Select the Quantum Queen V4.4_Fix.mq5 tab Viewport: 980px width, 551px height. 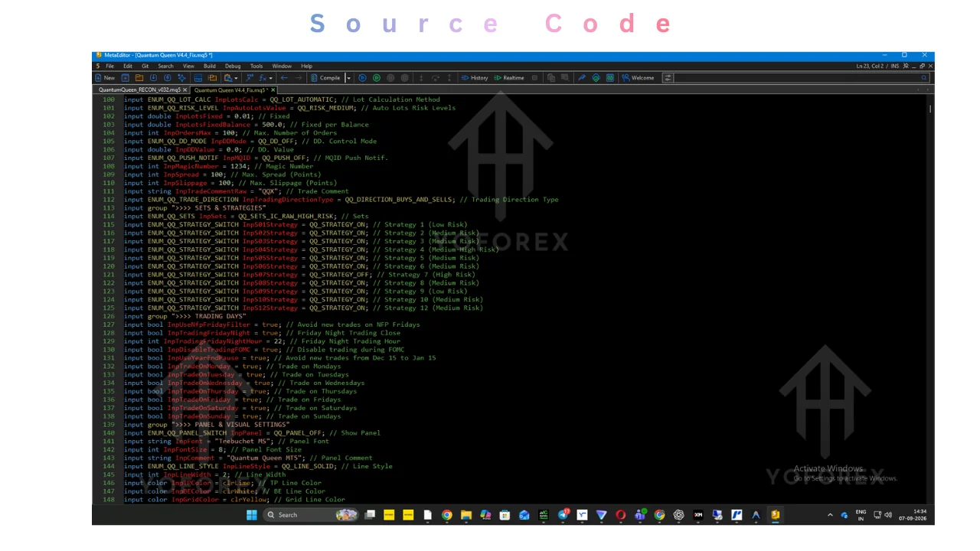[230, 90]
